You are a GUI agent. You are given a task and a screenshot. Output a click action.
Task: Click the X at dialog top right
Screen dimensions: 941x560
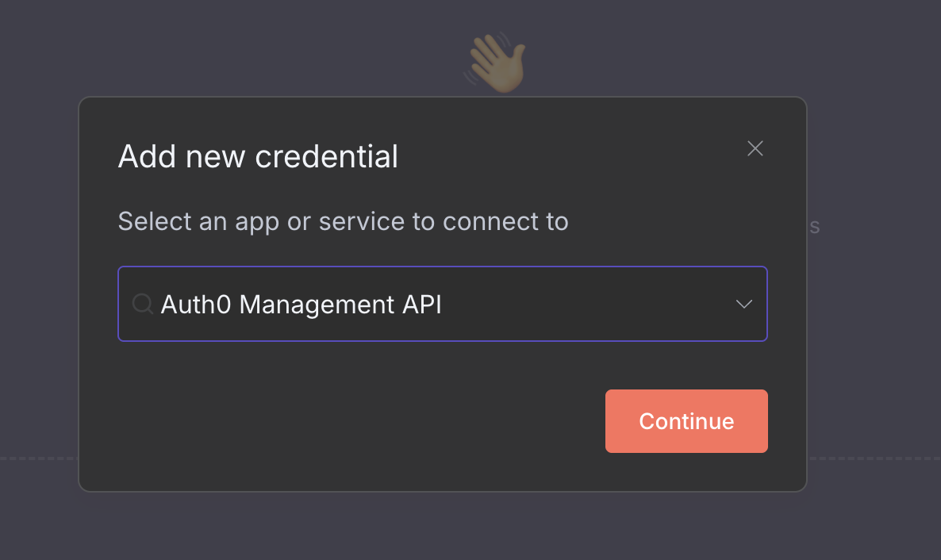click(x=755, y=148)
